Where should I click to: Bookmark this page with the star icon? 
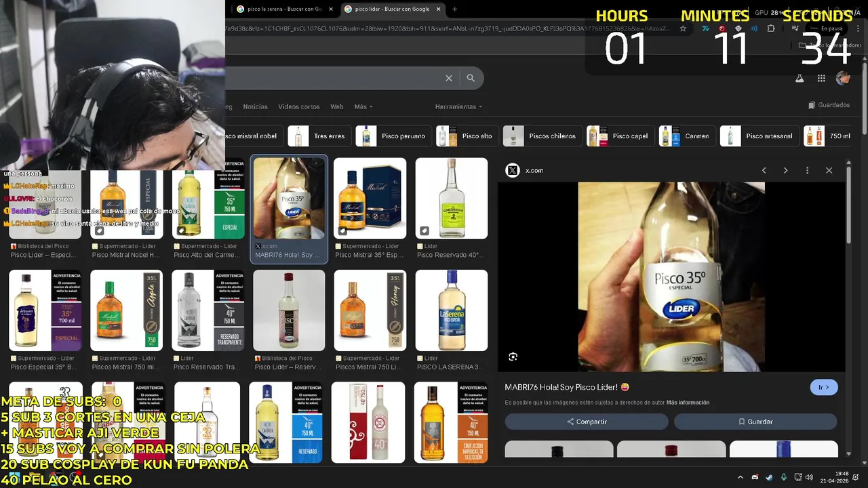[683, 28]
